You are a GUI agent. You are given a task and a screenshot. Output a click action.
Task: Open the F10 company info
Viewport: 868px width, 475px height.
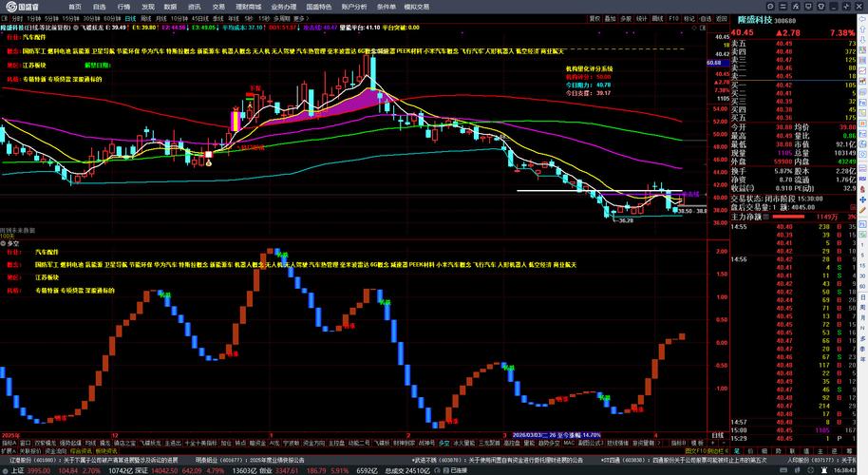(x=673, y=18)
